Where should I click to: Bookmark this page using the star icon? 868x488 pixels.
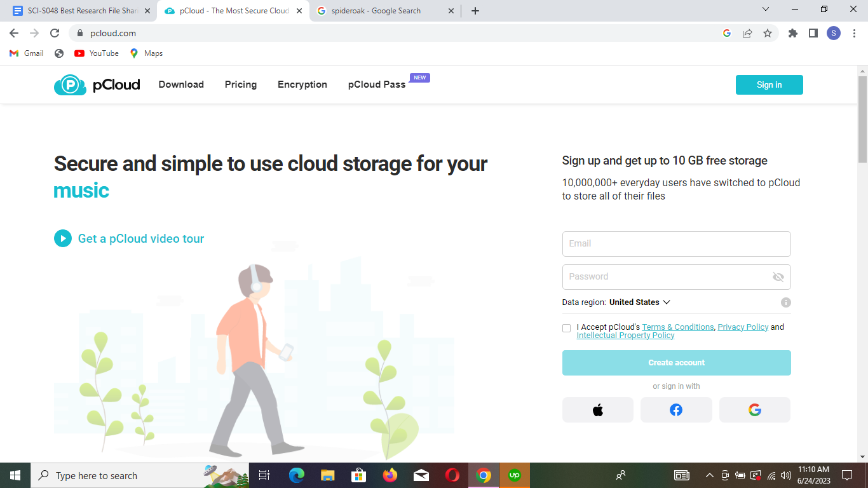click(x=768, y=33)
